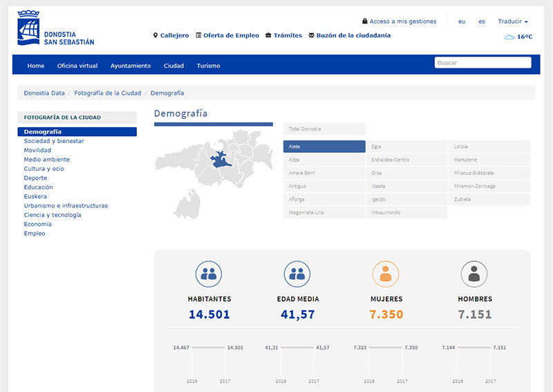Open the Ayuntamiento navigation menu
553x392 pixels.
pyautogui.click(x=131, y=66)
